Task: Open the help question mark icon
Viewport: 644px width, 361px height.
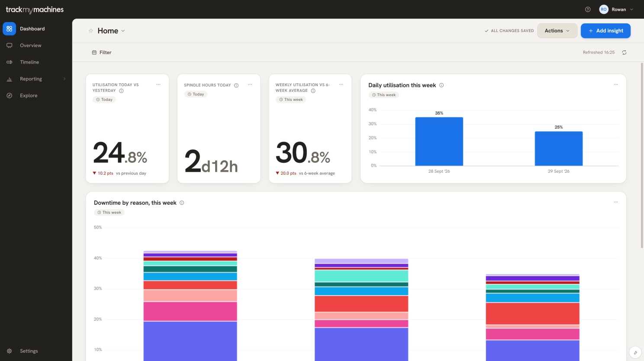Action: pyautogui.click(x=588, y=10)
